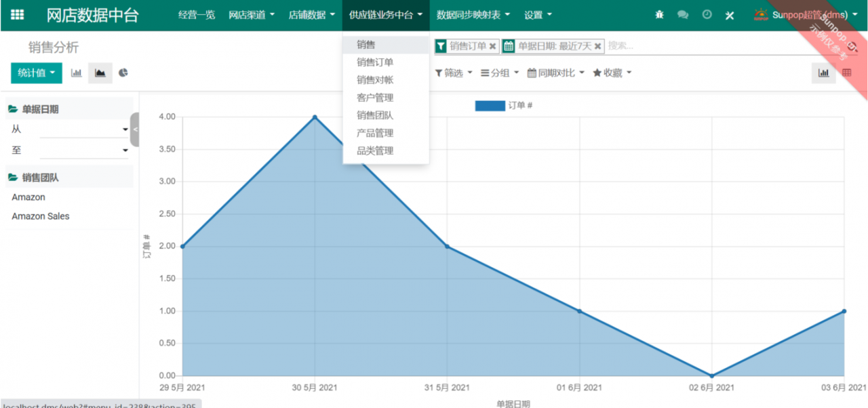The height and width of the screenshot is (408, 868).
Task: Open 经营一览 in the top navigation
Action: click(197, 15)
